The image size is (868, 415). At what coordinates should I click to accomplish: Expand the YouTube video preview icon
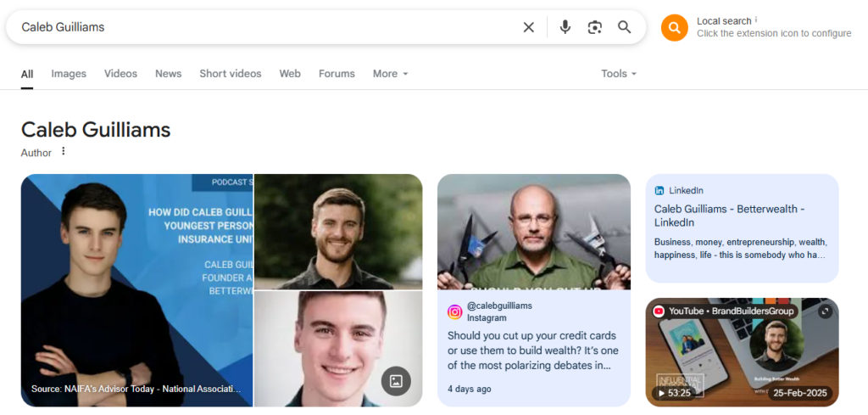(825, 311)
